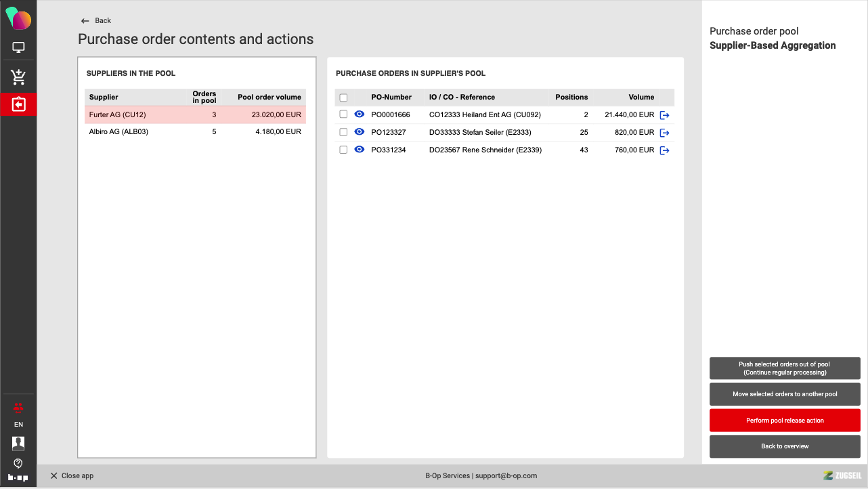Click Push selected orders out of pool
868x489 pixels.
(785, 368)
